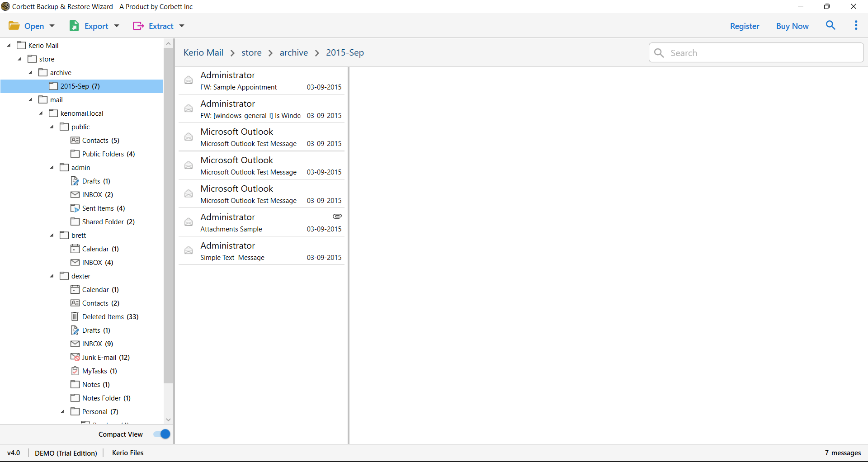The width and height of the screenshot is (868, 462).
Task: Click the dexter INBOX envelope icon
Action: [x=75, y=344]
